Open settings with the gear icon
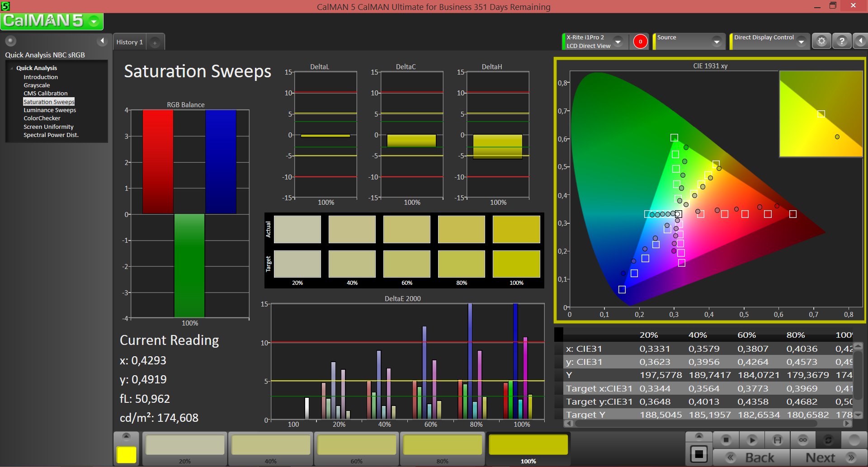Viewport: 868px width, 467px height. pyautogui.click(x=821, y=41)
